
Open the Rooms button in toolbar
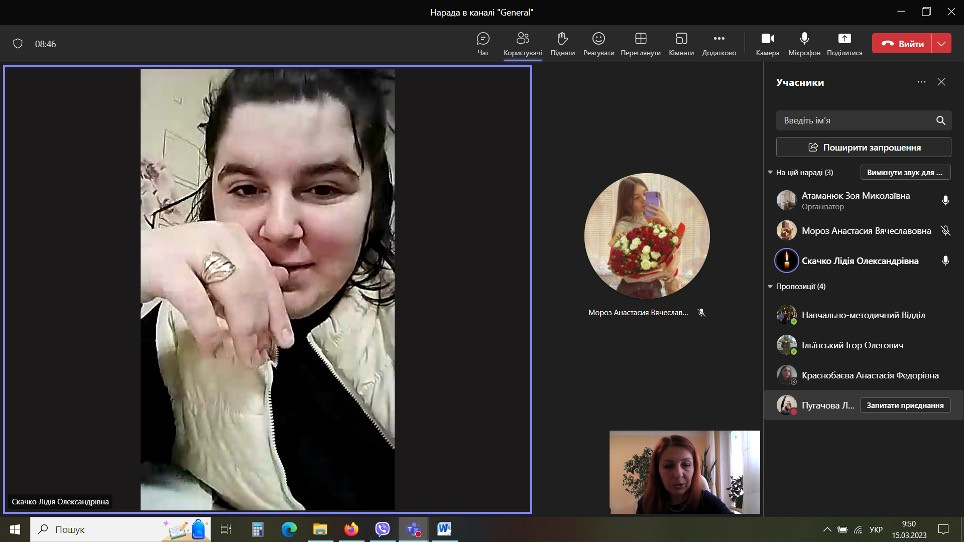click(681, 44)
